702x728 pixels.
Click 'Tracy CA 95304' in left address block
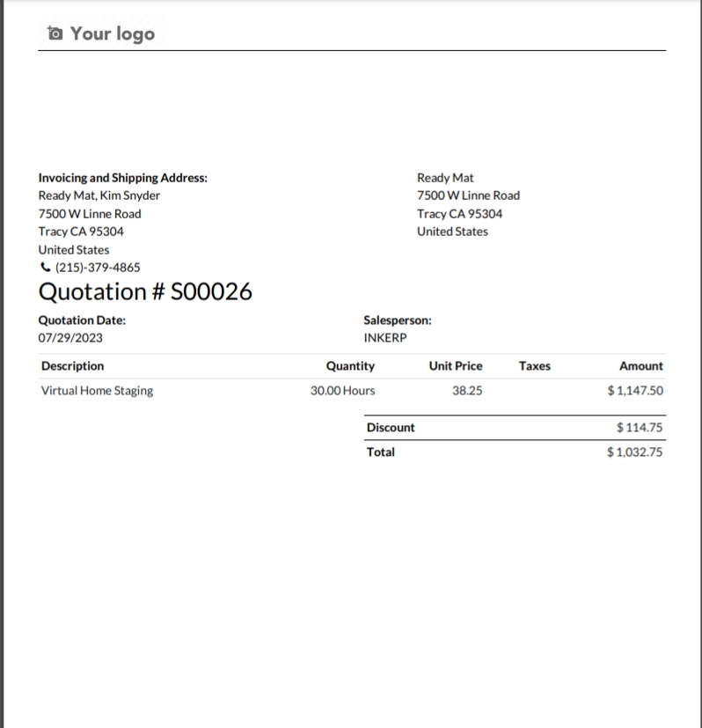click(81, 232)
